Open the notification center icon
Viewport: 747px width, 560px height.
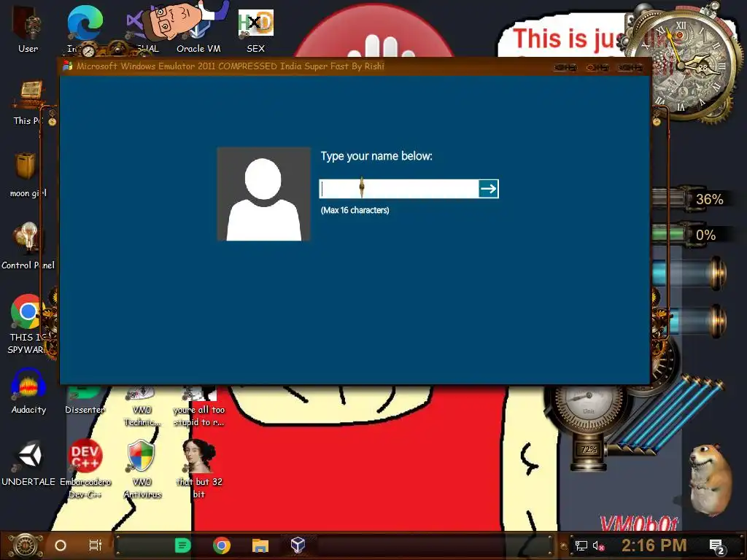pos(717,546)
